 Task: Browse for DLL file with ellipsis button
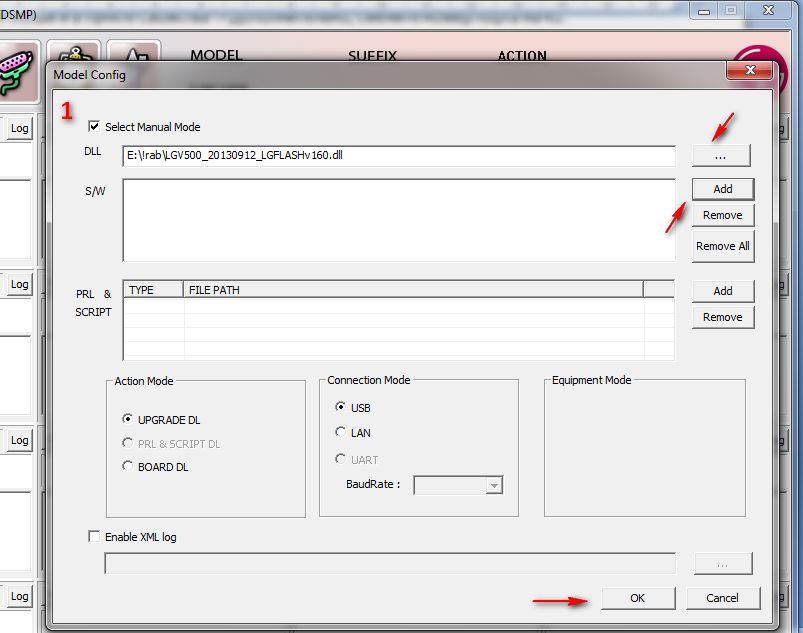[721, 156]
